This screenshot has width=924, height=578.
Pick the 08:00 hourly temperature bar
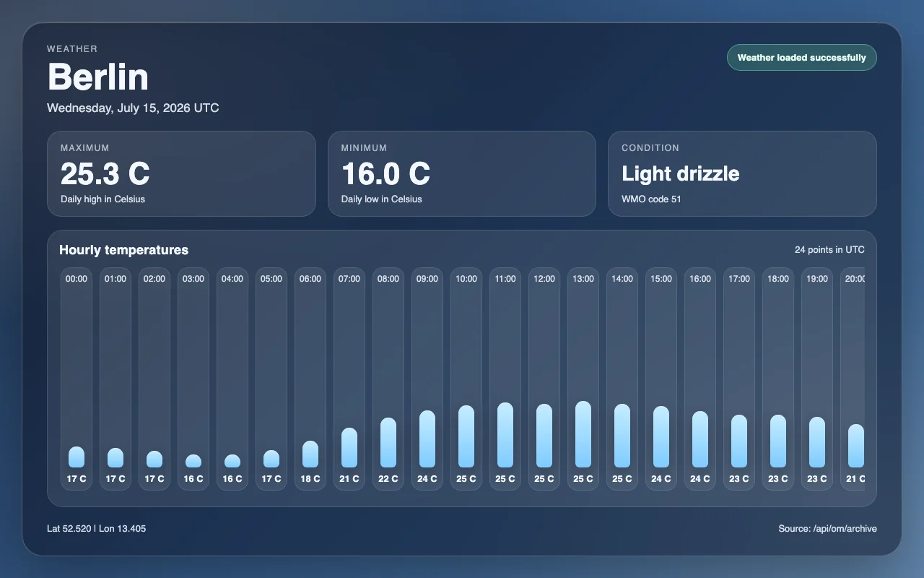pos(388,443)
